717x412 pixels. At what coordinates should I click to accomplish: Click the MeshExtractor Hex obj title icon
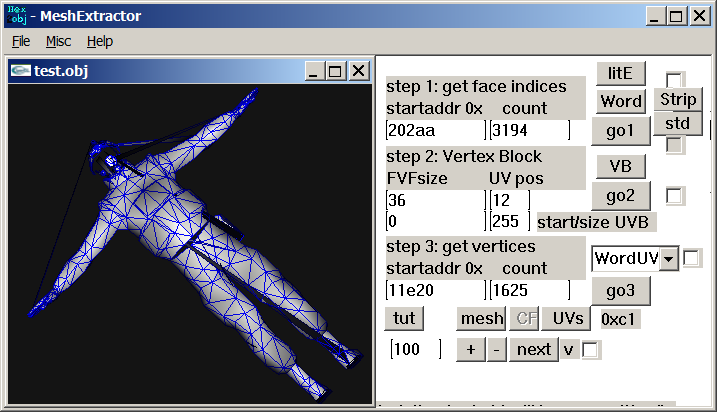click(17, 15)
